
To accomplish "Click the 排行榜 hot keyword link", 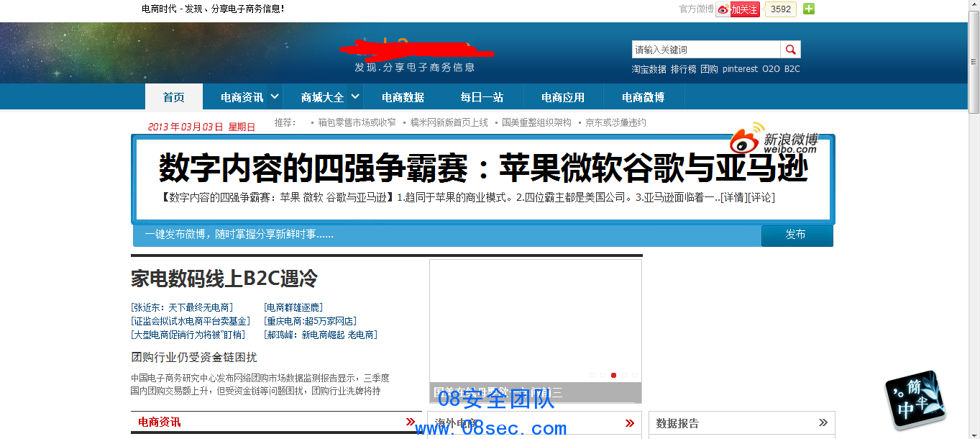I will pyautogui.click(x=684, y=69).
